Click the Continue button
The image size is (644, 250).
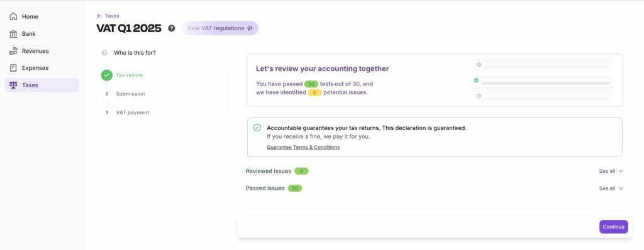point(613,227)
